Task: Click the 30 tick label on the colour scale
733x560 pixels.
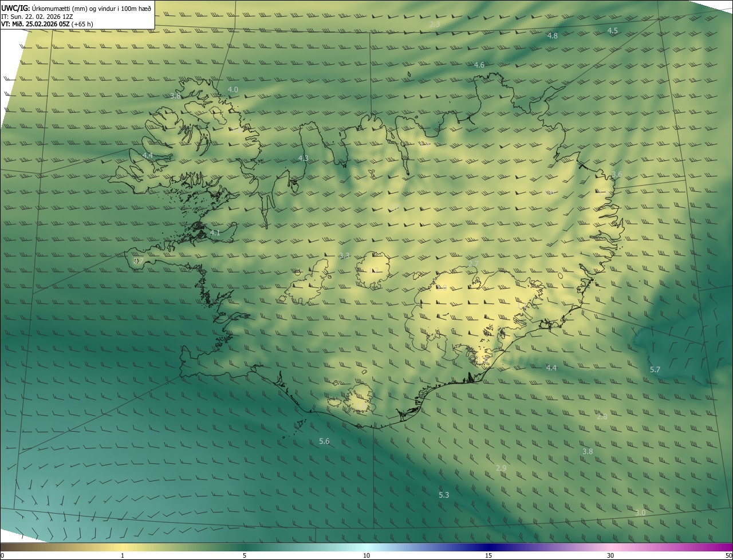Action: pos(610,555)
